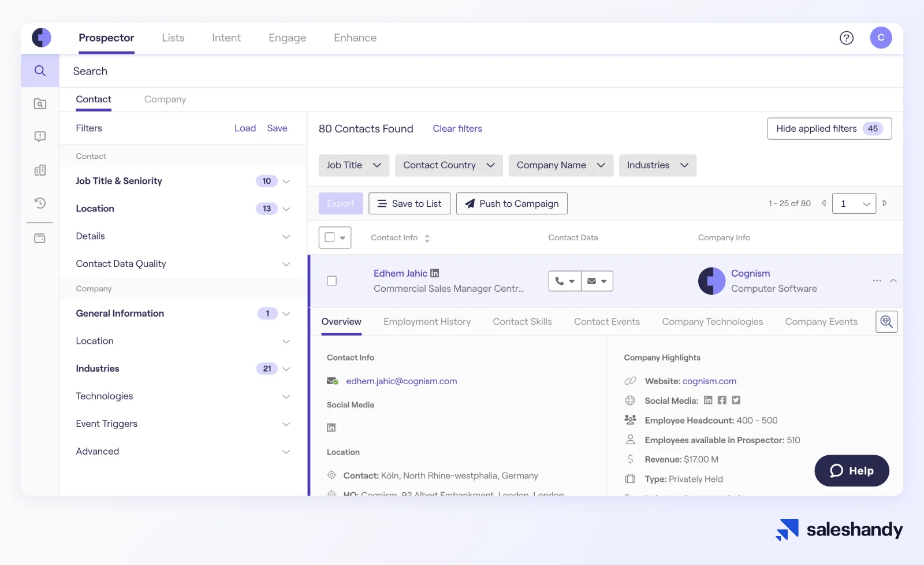
Task: Open Employment History tab
Action: 427,322
